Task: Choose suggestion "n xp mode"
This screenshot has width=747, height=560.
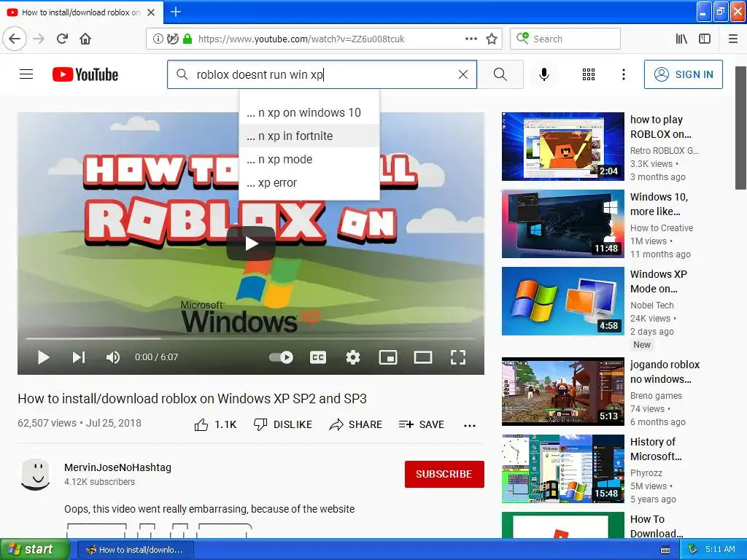Action: pyautogui.click(x=309, y=160)
